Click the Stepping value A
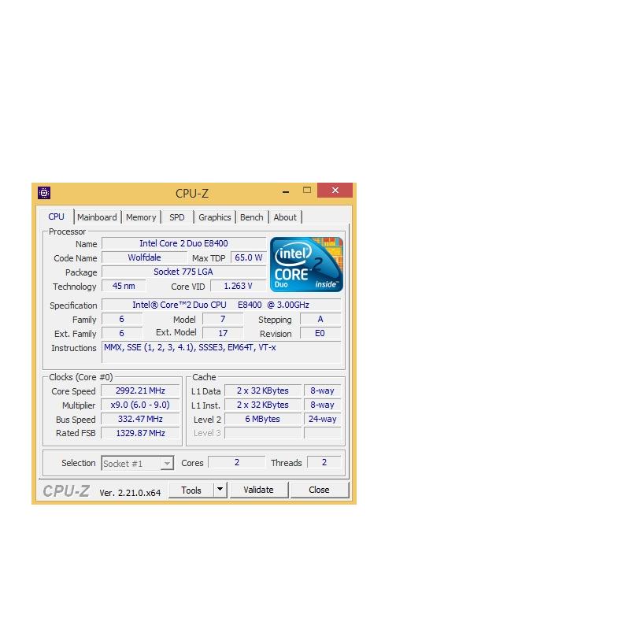644x644 pixels. (x=320, y=319)
